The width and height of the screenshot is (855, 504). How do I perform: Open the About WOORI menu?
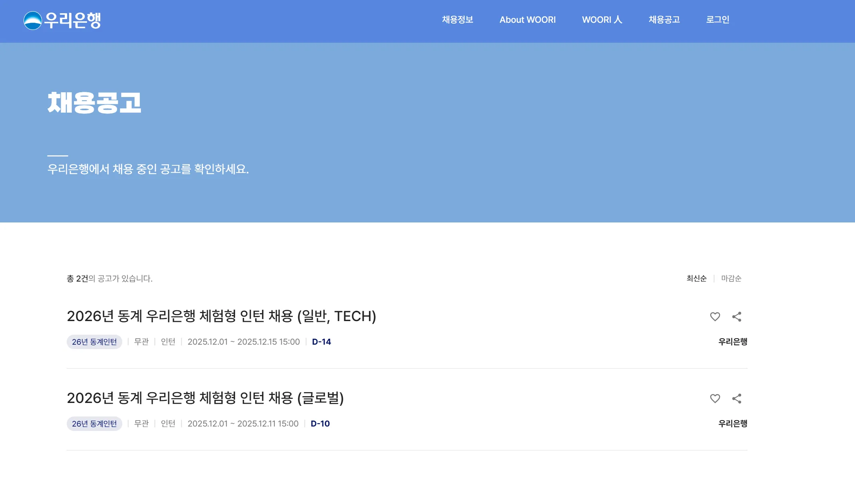click(x=527, y=20)
